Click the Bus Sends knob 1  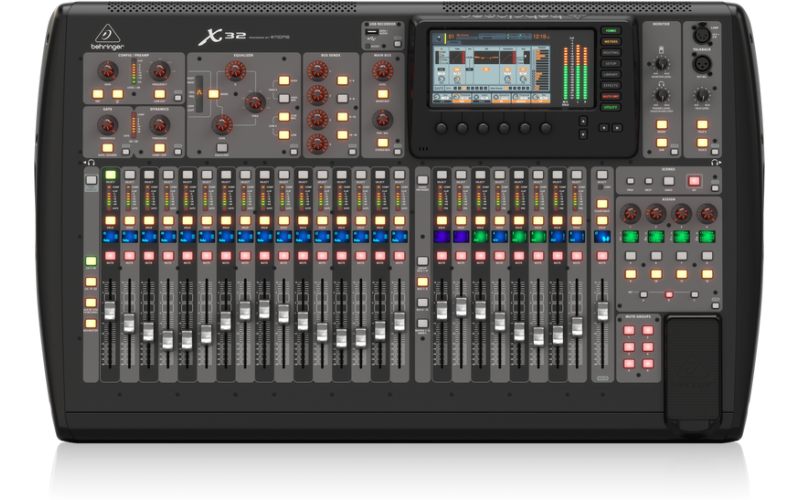317,71
